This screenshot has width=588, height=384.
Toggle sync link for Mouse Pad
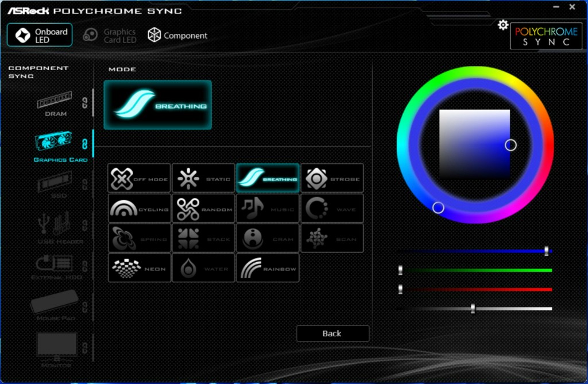85,307
